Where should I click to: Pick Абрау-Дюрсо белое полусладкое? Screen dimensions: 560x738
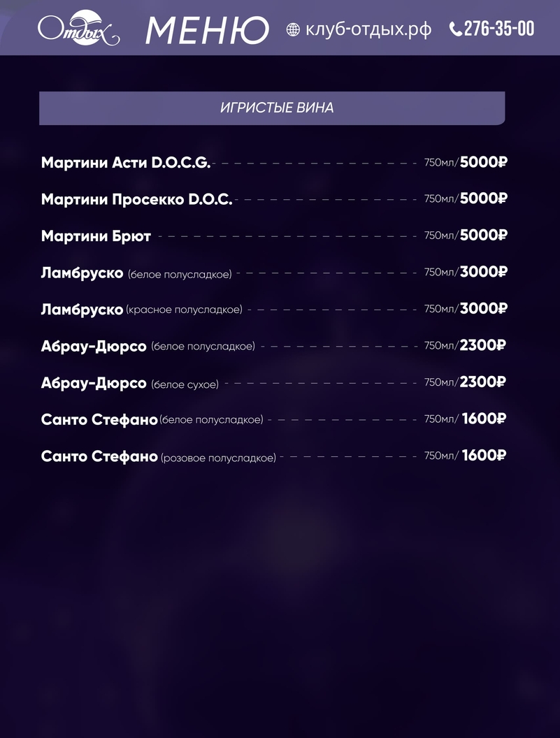(148, 346)
